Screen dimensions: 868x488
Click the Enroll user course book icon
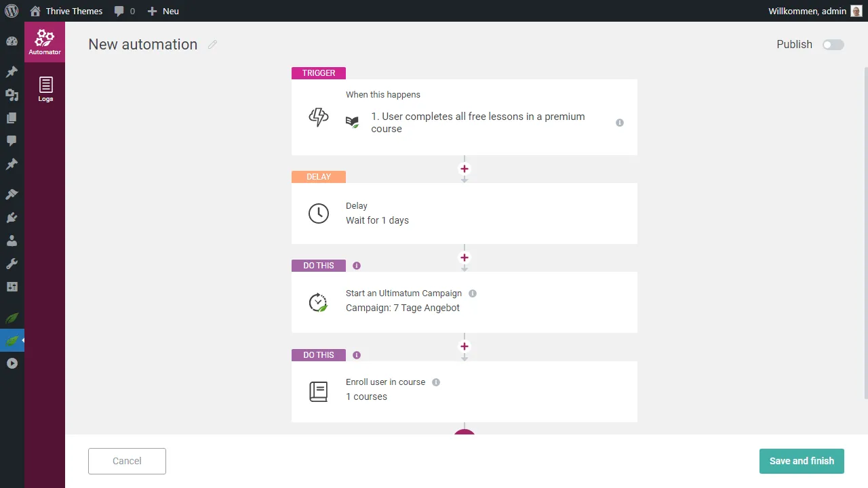click(x=319, y=392)
